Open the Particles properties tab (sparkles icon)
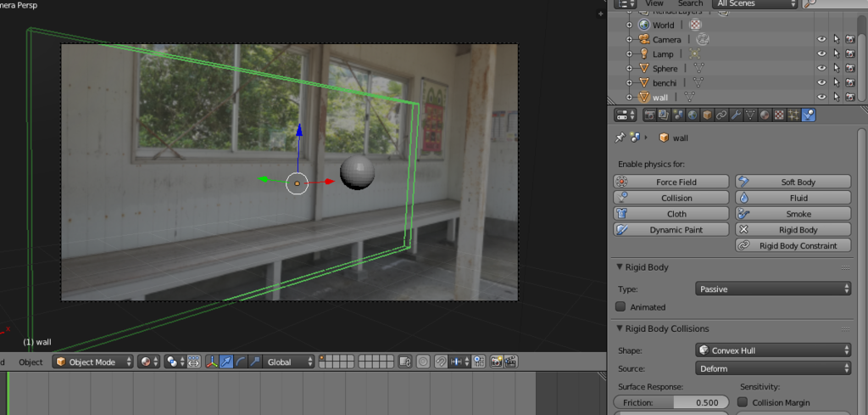This screenshot has width=868, height=415. [x=793, y=115]
